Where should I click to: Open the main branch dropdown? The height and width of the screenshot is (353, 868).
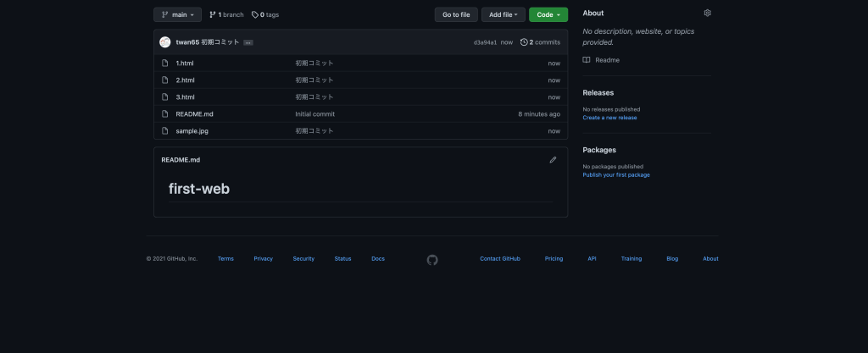pyautogui.click(x=177, y=14)
